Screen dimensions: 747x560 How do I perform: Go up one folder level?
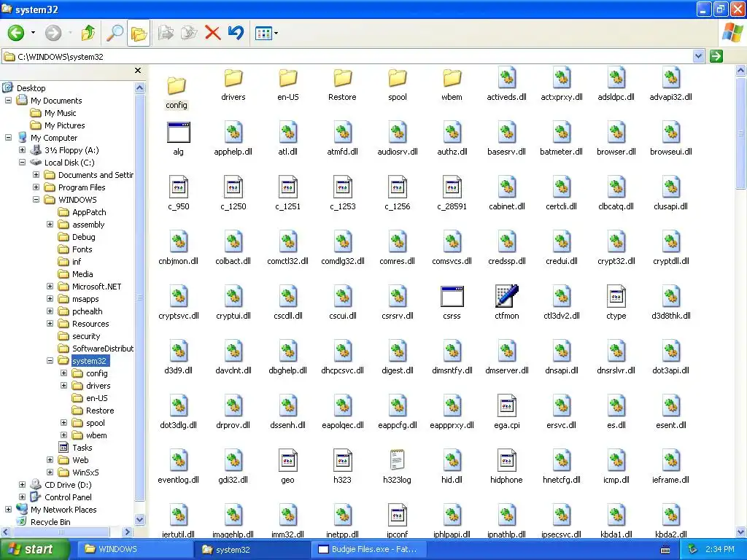point(88,33)
